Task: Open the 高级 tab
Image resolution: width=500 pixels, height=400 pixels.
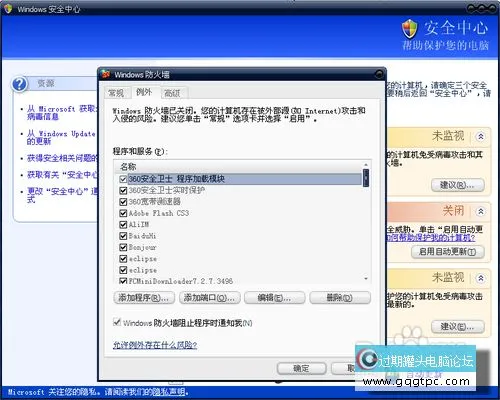Action: click(172, 93)
